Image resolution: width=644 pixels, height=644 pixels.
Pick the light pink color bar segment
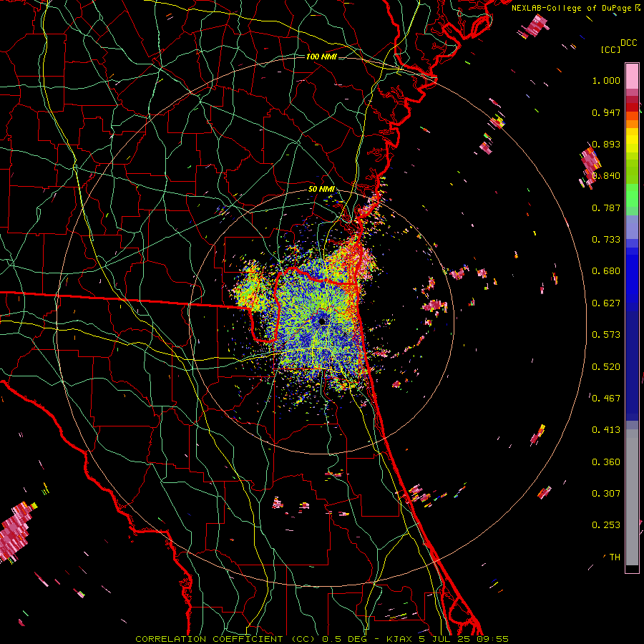click(x=632, y=76)
